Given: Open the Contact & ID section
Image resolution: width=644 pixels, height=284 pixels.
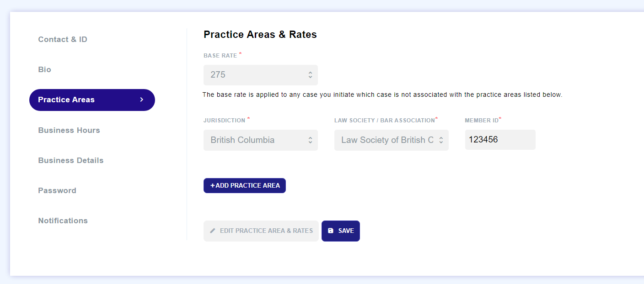Looking at the screenshot, I should tap(63, 39).
